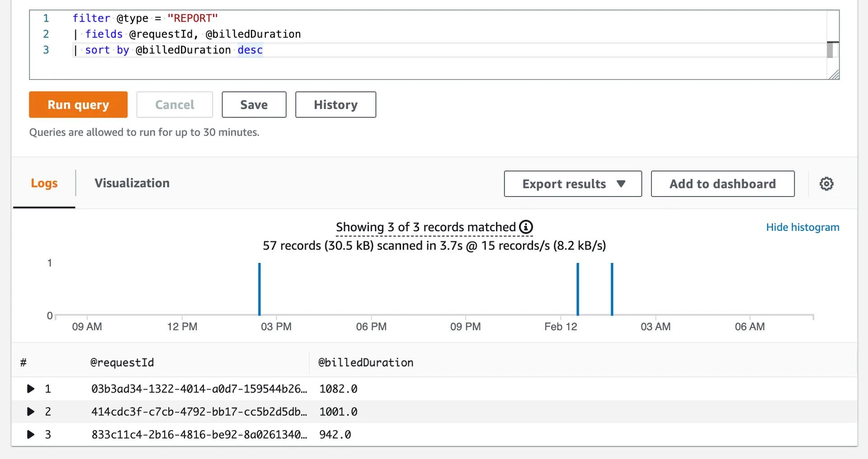Open the query History
Image resolution: width=868 pixels, height=459 pixels.
335,104
